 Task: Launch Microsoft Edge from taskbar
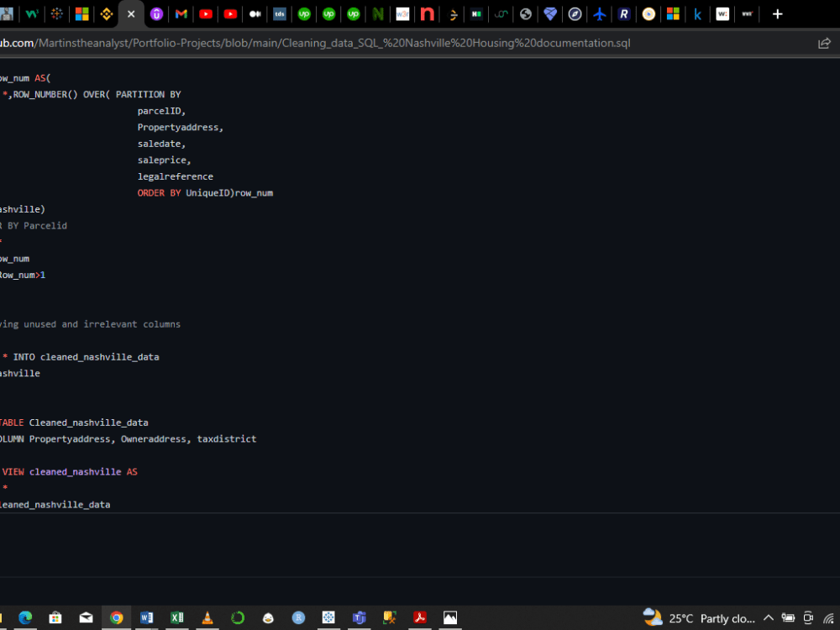[25, 617]
